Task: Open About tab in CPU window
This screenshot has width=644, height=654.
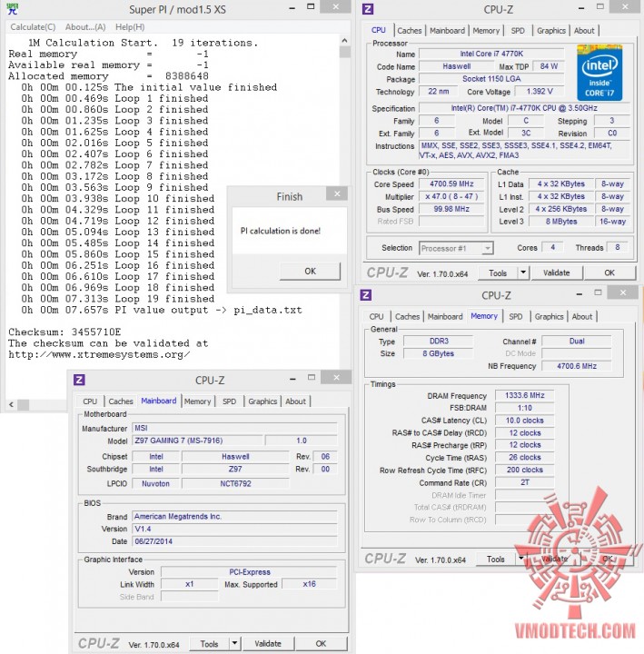Action: click(x=584, y=31)
